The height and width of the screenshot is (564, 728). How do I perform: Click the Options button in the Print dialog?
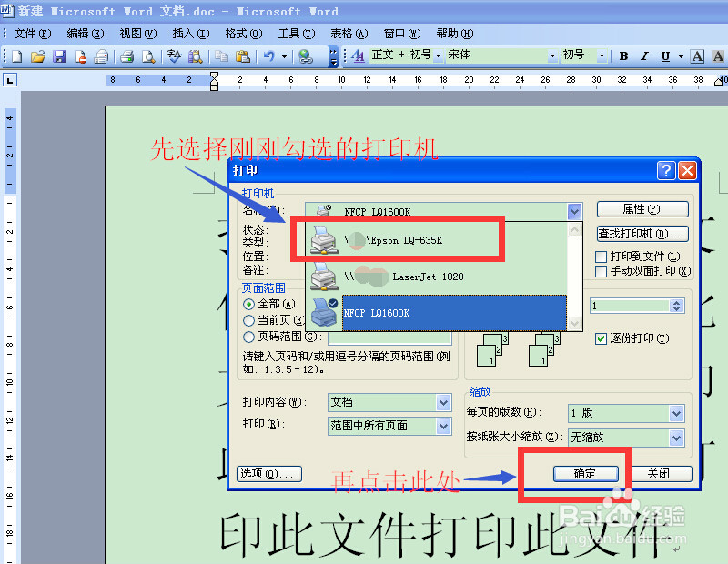coord(269,473)
